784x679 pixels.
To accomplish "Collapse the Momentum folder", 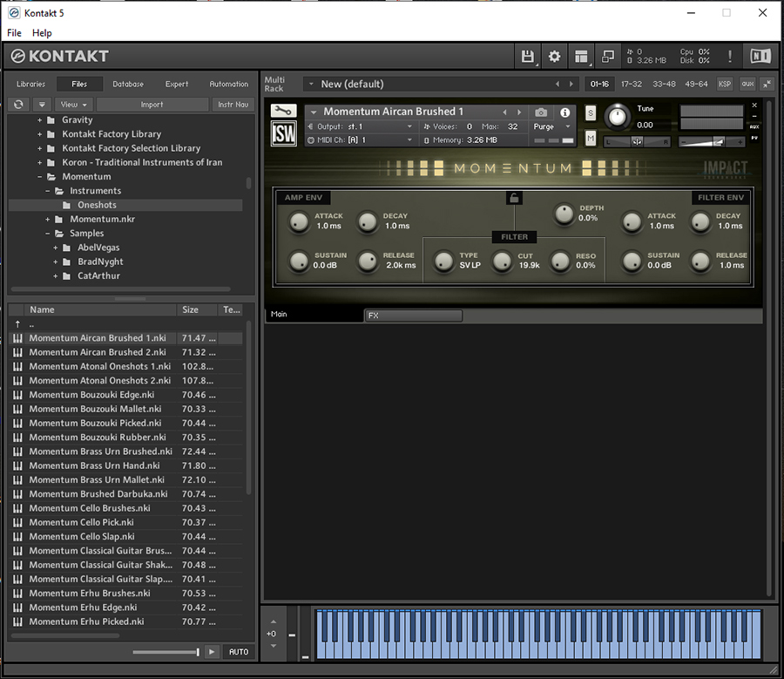I will click(x=39, y=177).
